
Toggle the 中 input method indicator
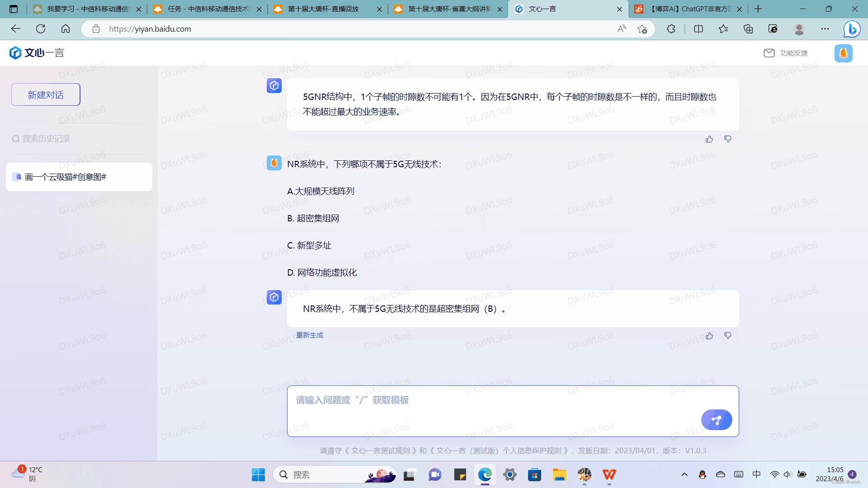(756, 474)
